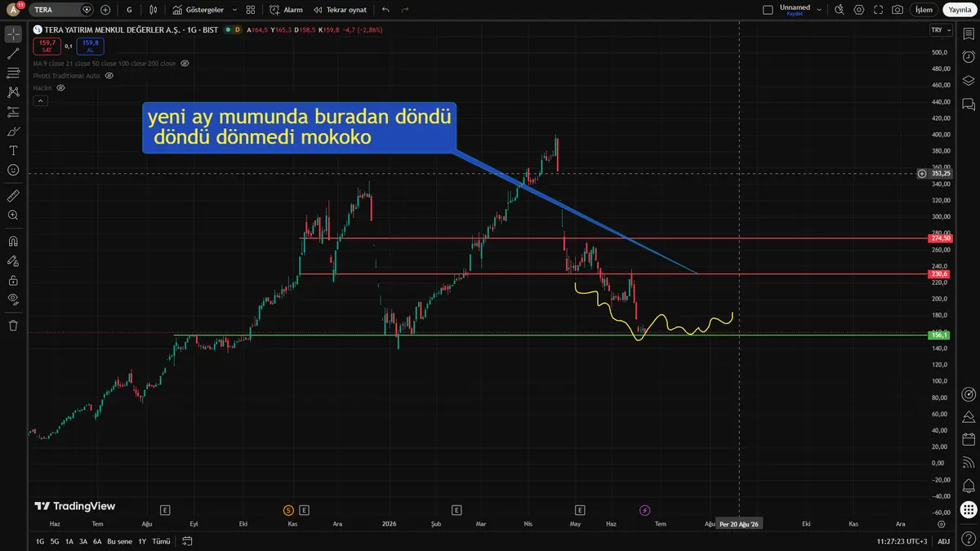Click the 274,50 red price label
The height and width of the screenshot is (551, 980).
(x=941, y=238)
